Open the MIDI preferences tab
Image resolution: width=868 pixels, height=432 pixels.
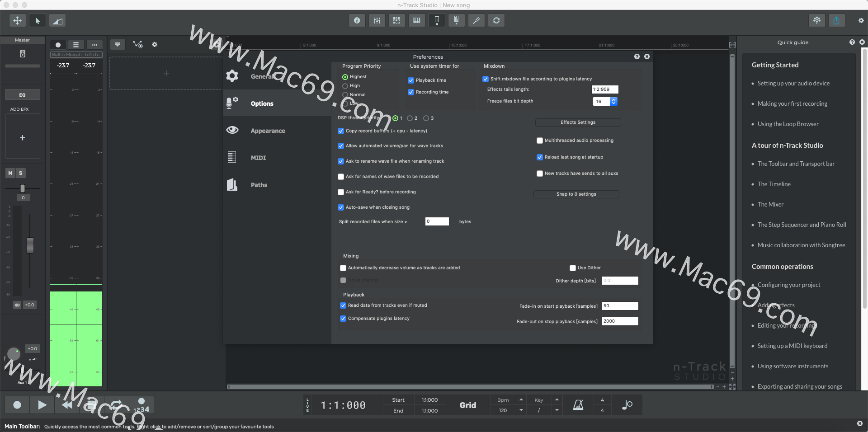coord(277,157)
